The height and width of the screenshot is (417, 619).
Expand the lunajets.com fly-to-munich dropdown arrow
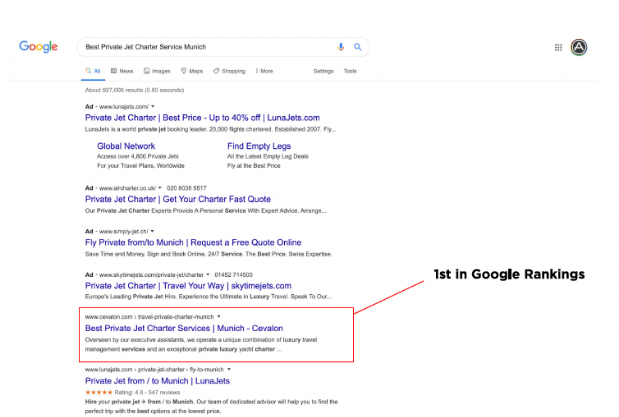pos(229,369)
